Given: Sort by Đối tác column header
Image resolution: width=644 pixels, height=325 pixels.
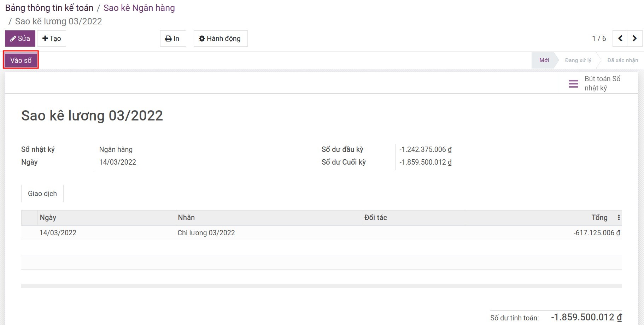Looking at the screenshot, I should pyautogui.click(x=375, y=218).
